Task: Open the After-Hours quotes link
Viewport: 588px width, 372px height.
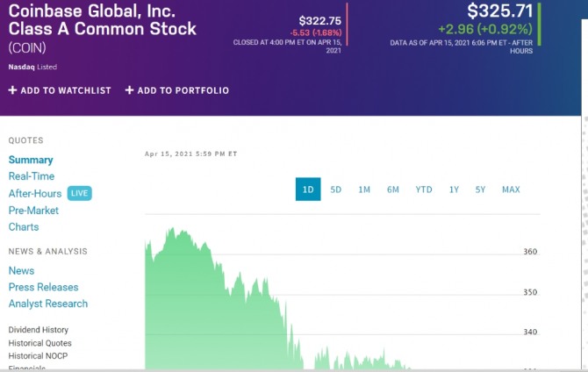Action: tap(35, 193)
